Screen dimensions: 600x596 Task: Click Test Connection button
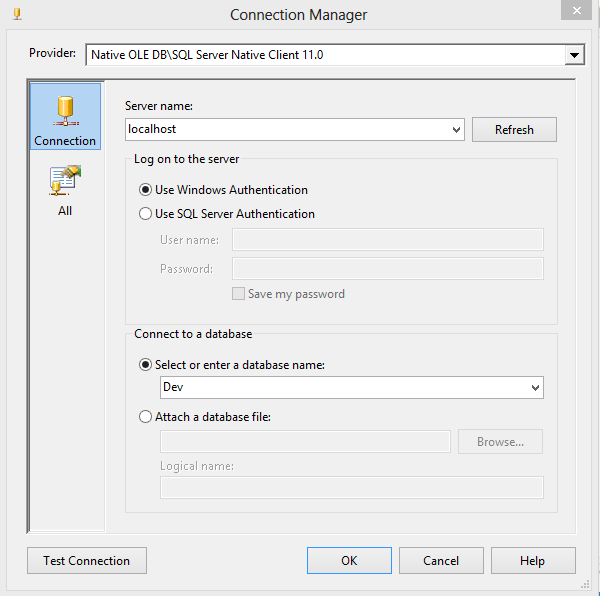pyautogui.click(x=87, y=560)
